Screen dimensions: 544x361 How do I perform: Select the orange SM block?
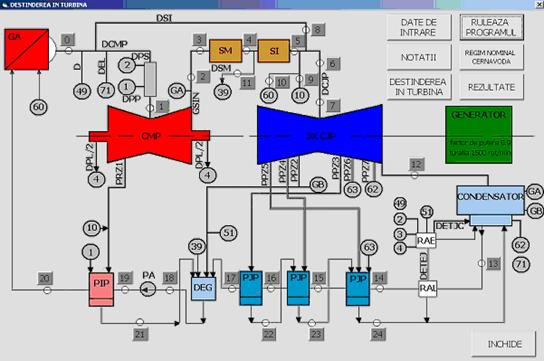[226, 51]
